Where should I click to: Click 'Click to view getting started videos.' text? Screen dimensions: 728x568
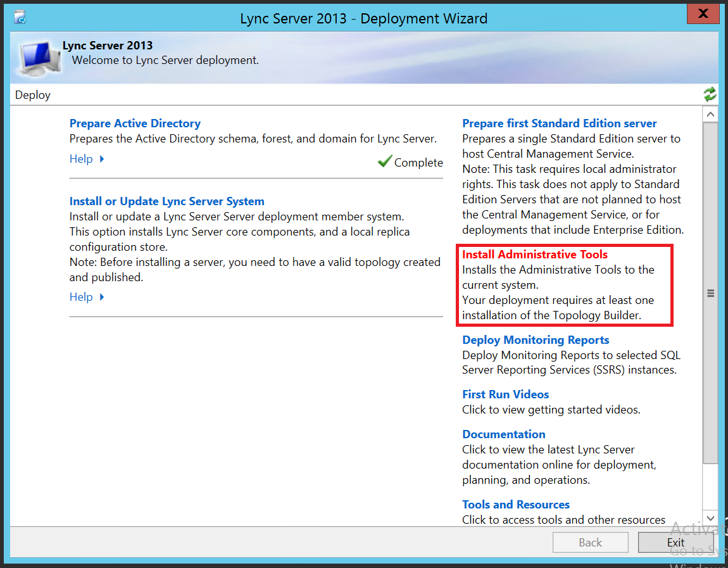click(x=551, y=409)
